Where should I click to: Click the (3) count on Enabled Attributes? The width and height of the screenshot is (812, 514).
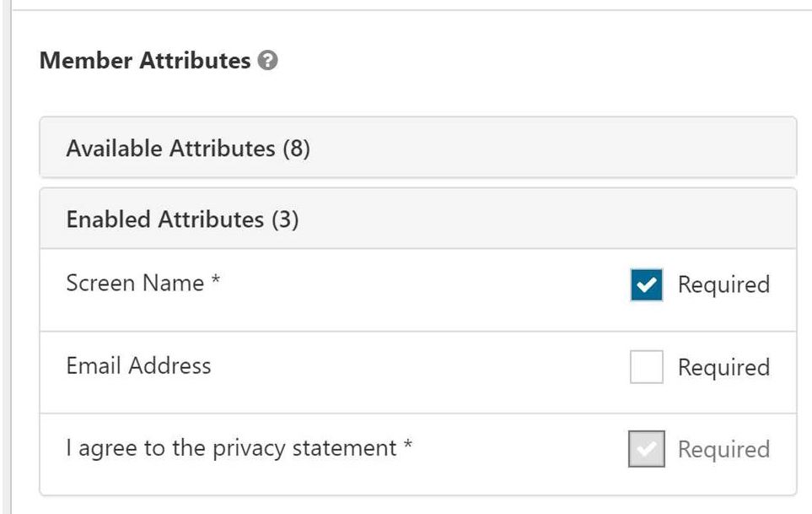(285, 220)
